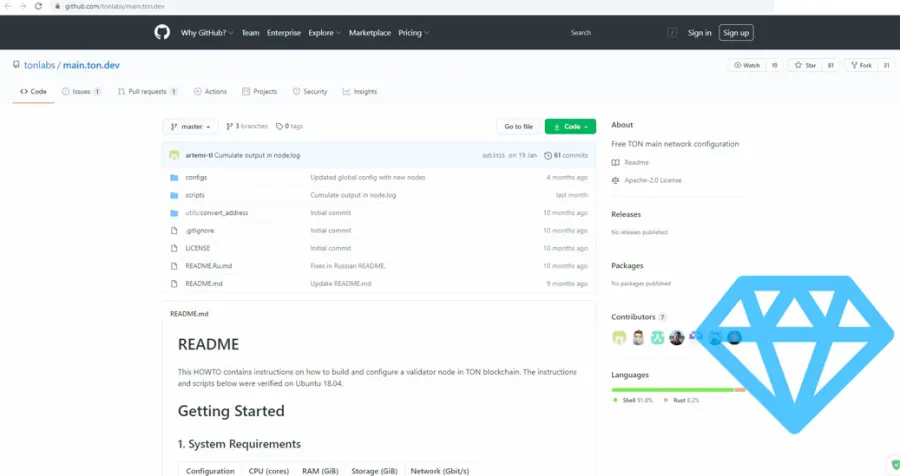Click the utils/convert_address folder icon
This screenshot has height=476, width=900.
point(174,213)
